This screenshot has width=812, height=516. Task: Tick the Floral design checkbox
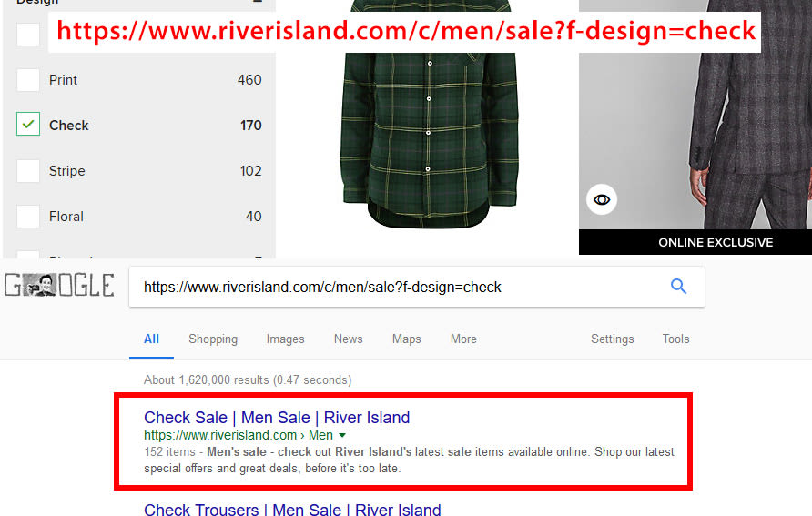[x=28, y=217]
